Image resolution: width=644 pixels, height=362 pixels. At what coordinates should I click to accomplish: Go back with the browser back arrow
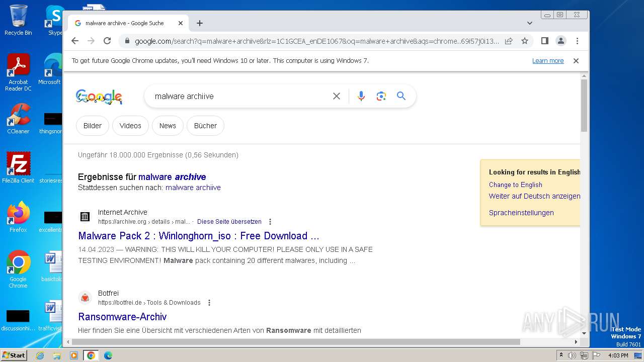[75, 41]
